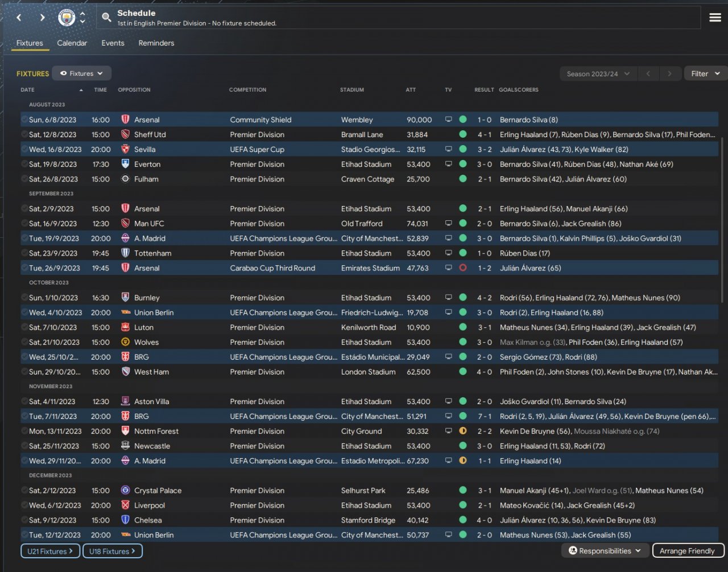Click the TV icon for Sevilla match
The image size is (728, 572).
[x=449, y=150]
